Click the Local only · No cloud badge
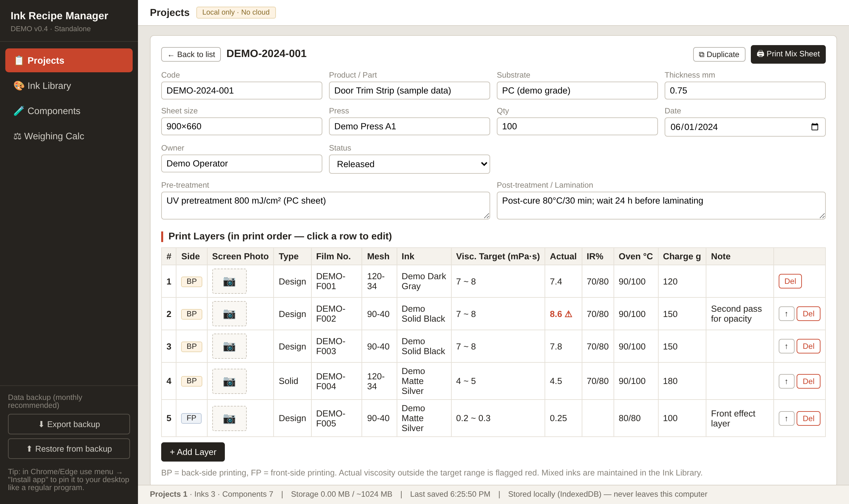This screenshot has width=849, height=504. (x=236, y=13)
